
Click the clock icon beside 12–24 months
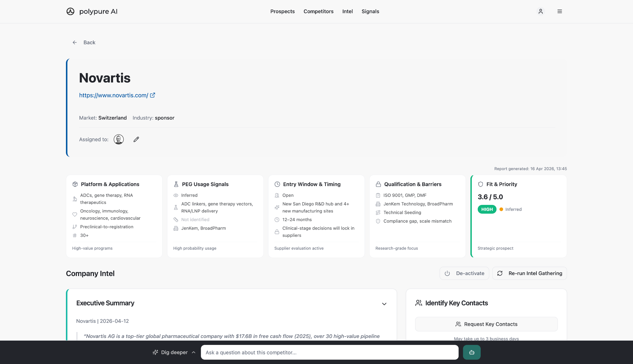pyautogui.click(x=277, y=219)
